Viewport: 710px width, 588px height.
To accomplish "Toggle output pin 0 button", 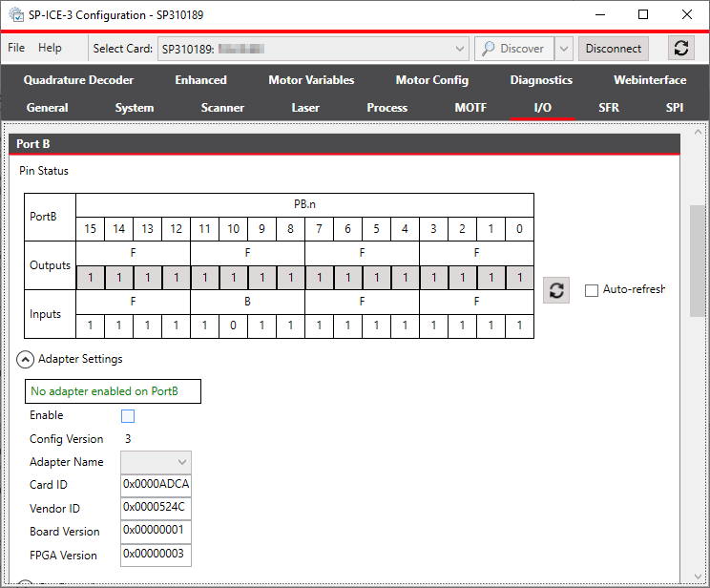I will click(519, 277).
